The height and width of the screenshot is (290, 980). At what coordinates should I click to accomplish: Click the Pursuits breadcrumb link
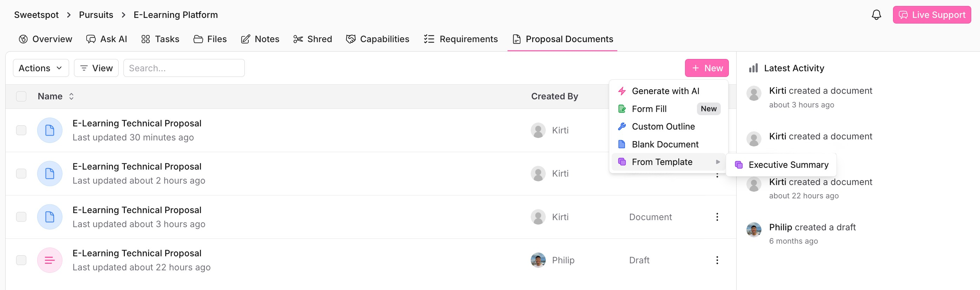pos(96,15)
